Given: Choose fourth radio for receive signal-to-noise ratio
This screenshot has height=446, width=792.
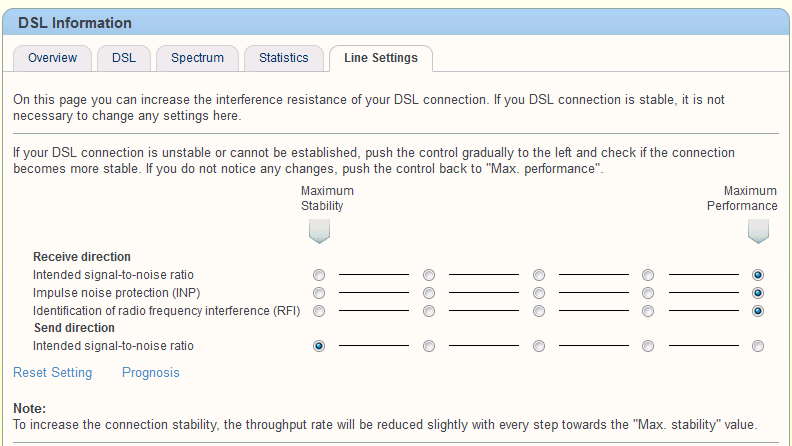Looking at the screenshot, I should pyautogui.click(x=648, y=275).
